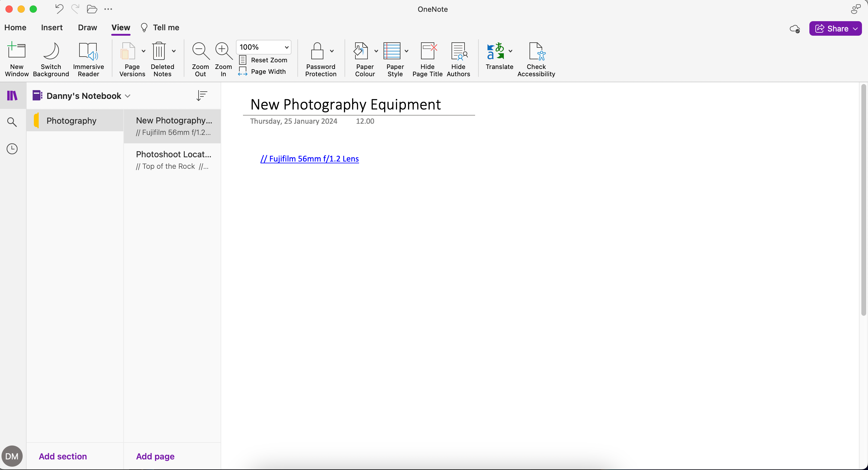Zoom In on the page
Viewport: 868px width, 470px height.
coord(223,59)
